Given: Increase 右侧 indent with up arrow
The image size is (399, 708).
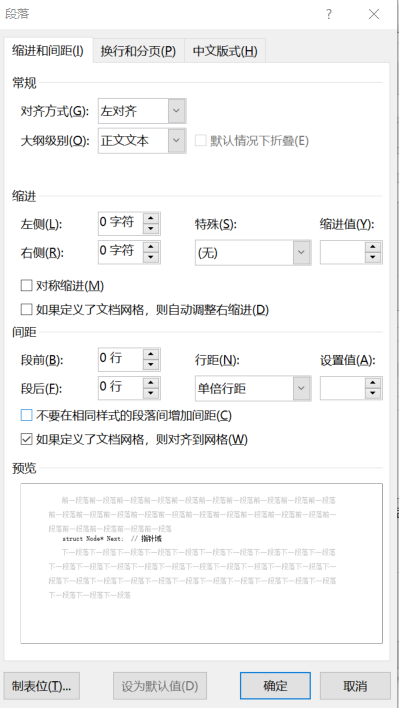Looking at the screenshot, I should tap(151, 247).
